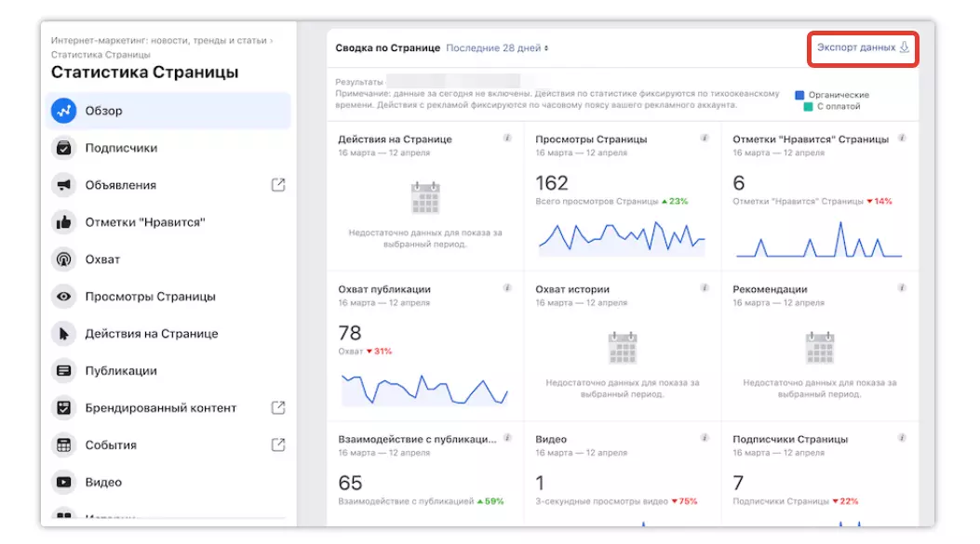Click the Экспорт данных button

coord(863,48)
